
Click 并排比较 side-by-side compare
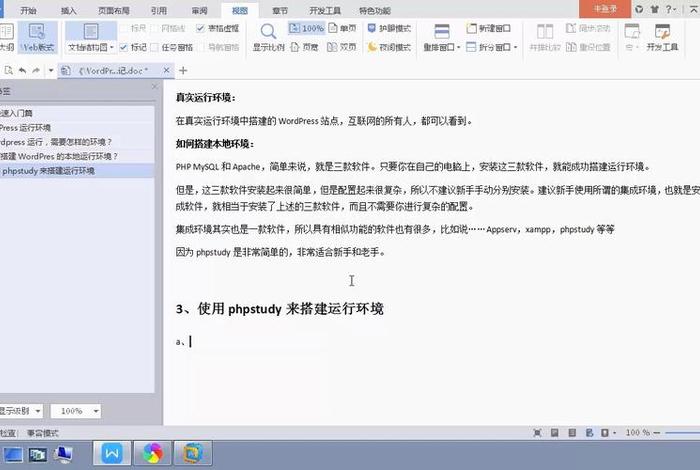coord(545,37)
